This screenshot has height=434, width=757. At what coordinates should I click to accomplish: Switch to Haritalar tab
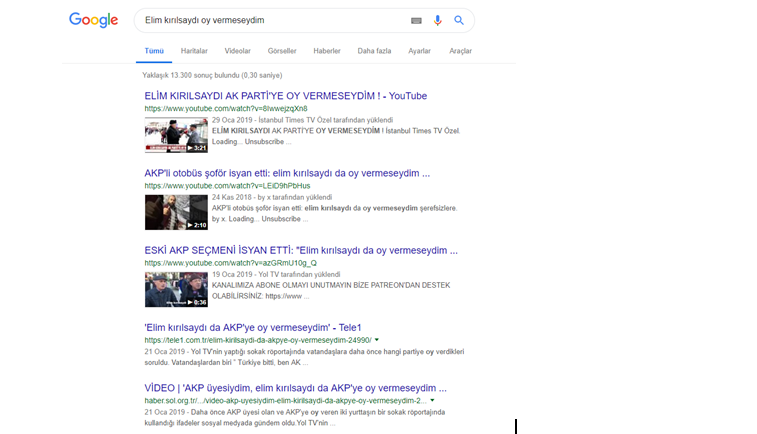click(x=194, y=51)
